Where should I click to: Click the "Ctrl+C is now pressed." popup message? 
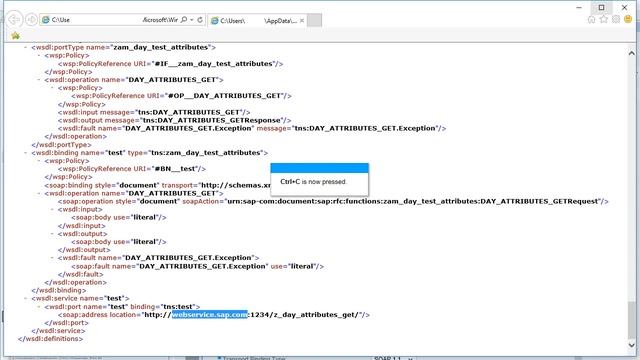(x=313, y=182)
